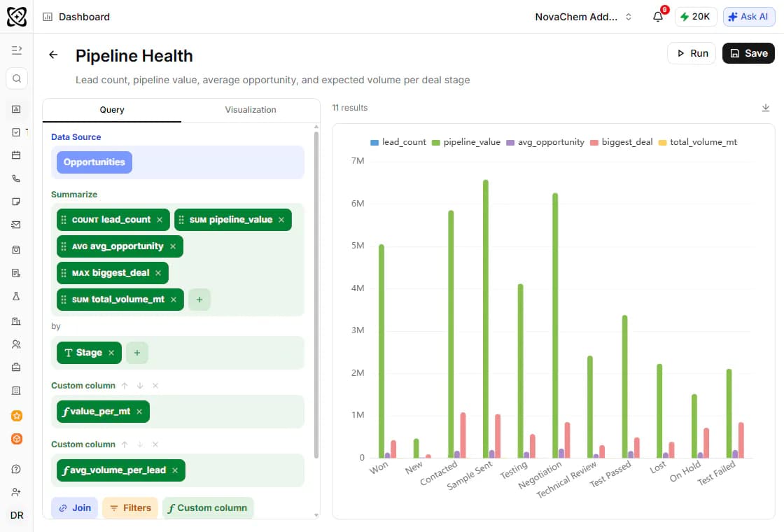Open the notifications bell
This screenshot has width=784, height=532.
pyautogui.click(x=658, y=17)
